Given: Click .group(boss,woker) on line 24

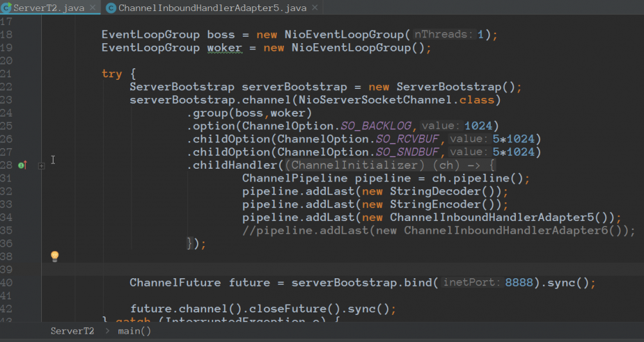Looking at the screenshot, I should point(249,113).
